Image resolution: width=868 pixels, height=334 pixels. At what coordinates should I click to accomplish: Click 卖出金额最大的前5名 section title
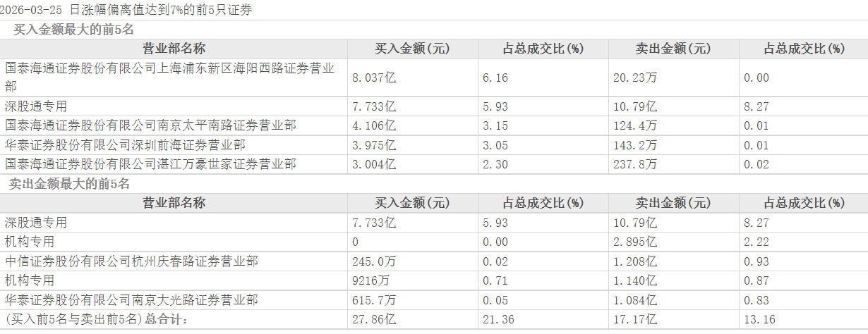pyautogui.click(x=69, y=184)
